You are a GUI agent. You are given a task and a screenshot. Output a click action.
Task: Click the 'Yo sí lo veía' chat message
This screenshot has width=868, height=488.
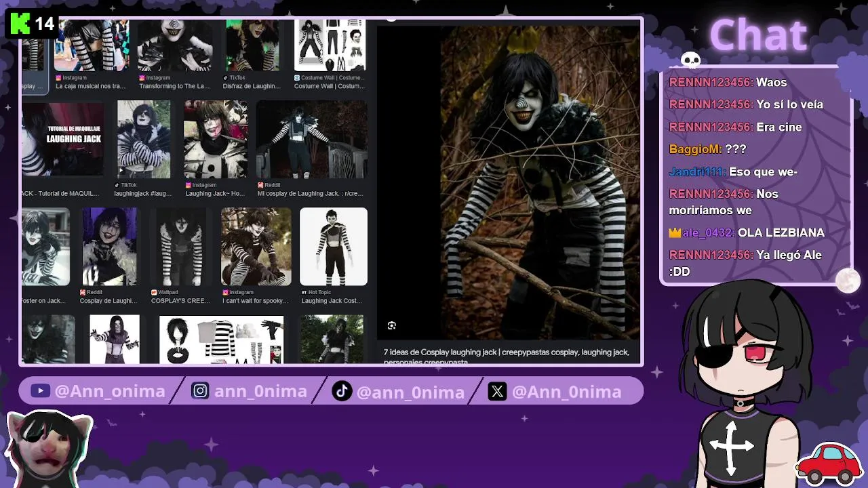tap(789, 104)
